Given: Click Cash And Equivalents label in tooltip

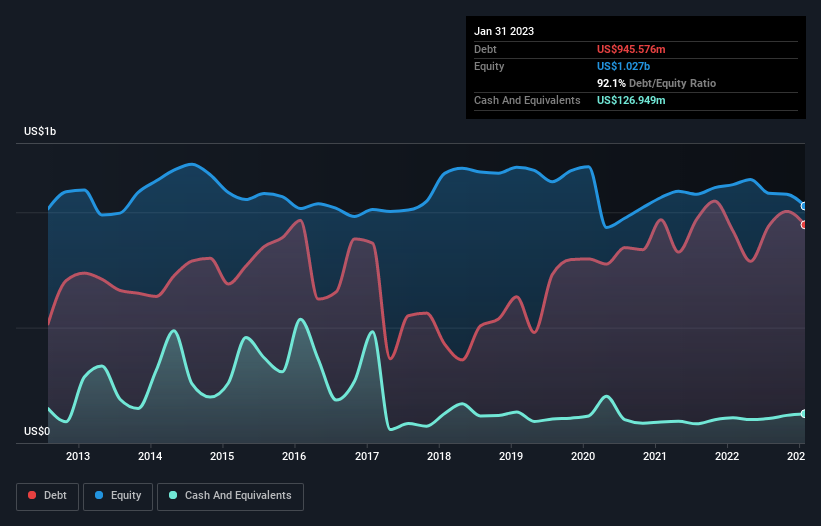Looking at the screenshot, I should (527, 100).
